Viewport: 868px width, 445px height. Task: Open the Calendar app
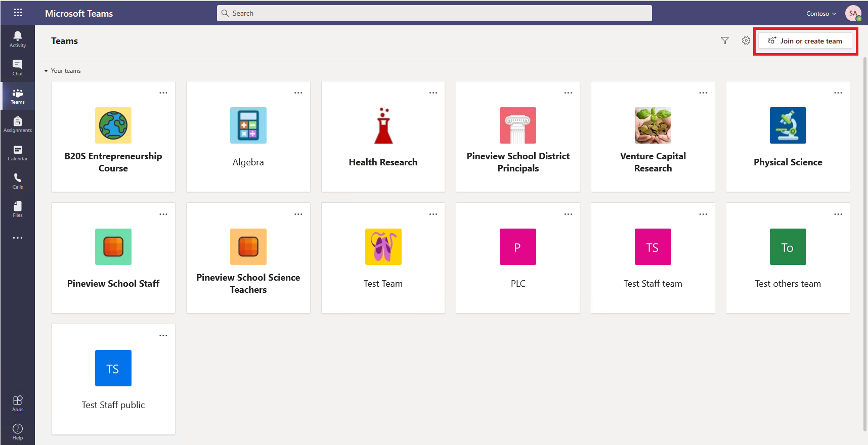18,153
